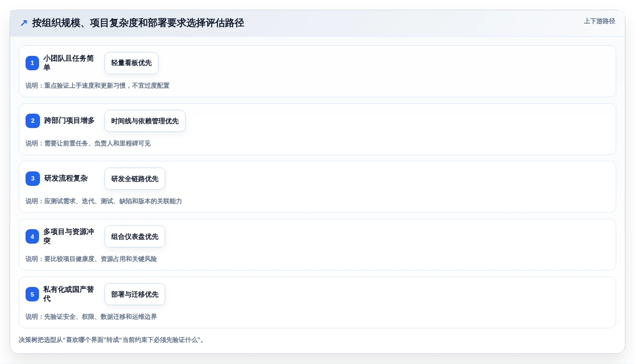Screen dimensions: 635x364
Task: Select step badge number 1
Action: 32,63
